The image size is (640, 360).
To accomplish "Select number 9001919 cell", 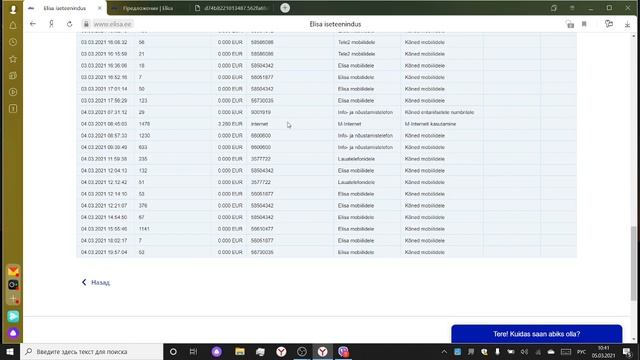I will point(261,112).
